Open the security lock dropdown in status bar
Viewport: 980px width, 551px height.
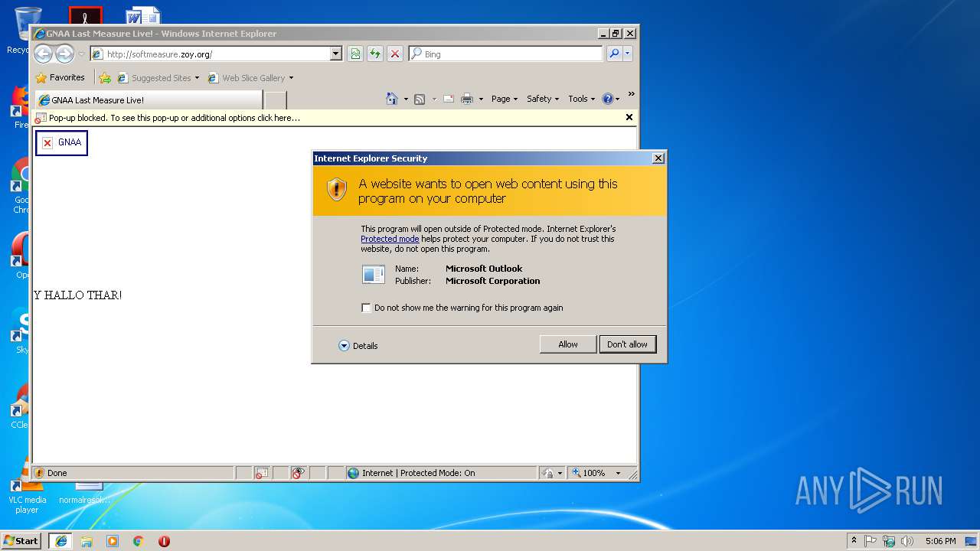560,473
